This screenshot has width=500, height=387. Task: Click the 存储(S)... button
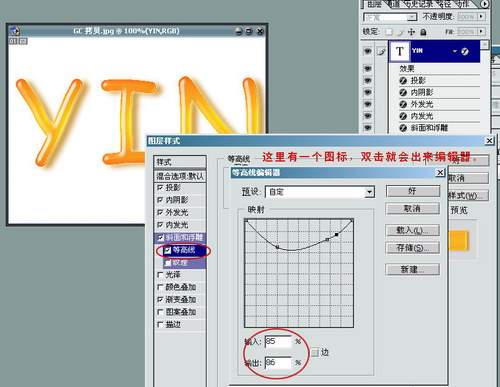413,248
